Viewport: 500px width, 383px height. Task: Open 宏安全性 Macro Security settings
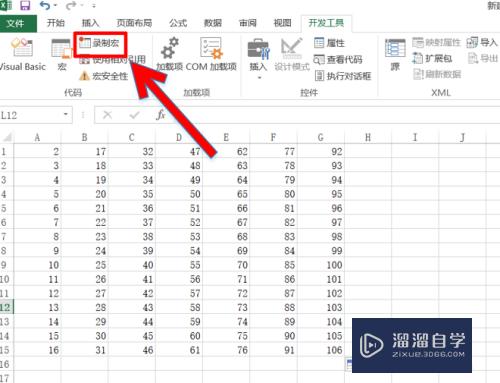click(103, 76)
